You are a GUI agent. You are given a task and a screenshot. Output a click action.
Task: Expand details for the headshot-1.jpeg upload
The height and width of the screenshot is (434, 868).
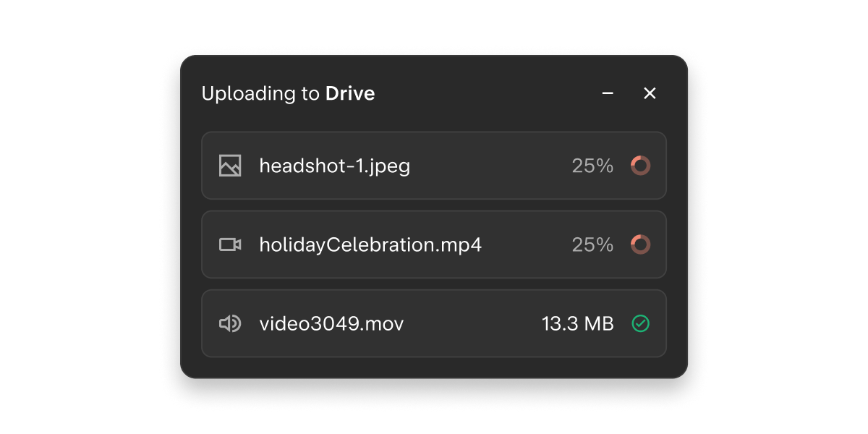(x=434, y=166)
